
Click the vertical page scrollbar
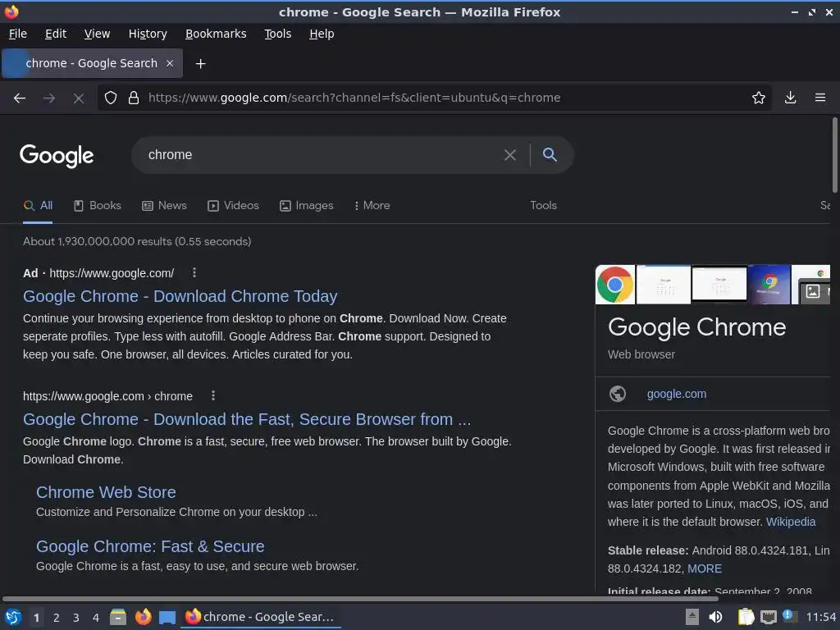click(834, 155)
